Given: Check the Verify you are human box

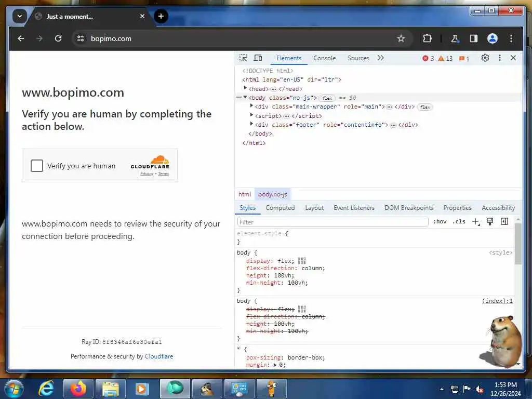Looking at the screenshot, I should 37,166.
